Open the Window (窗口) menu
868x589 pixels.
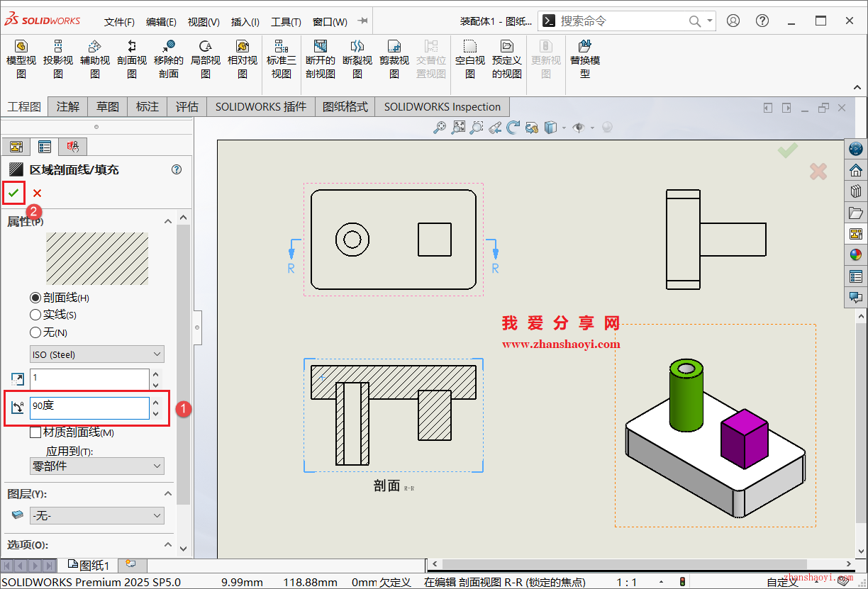coord(330,22)
